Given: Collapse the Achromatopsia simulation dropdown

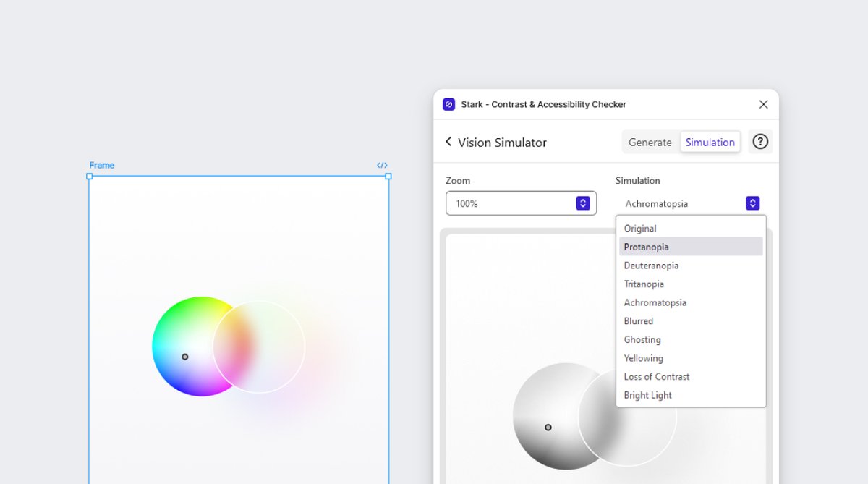Looking at the screenshot, I should (x=690, y=203).
